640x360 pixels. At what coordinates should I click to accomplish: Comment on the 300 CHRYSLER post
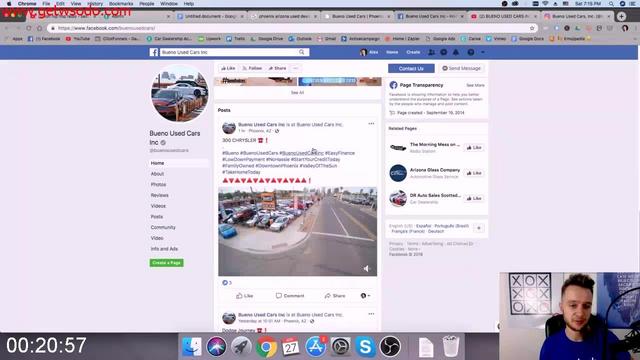(290, 296)
